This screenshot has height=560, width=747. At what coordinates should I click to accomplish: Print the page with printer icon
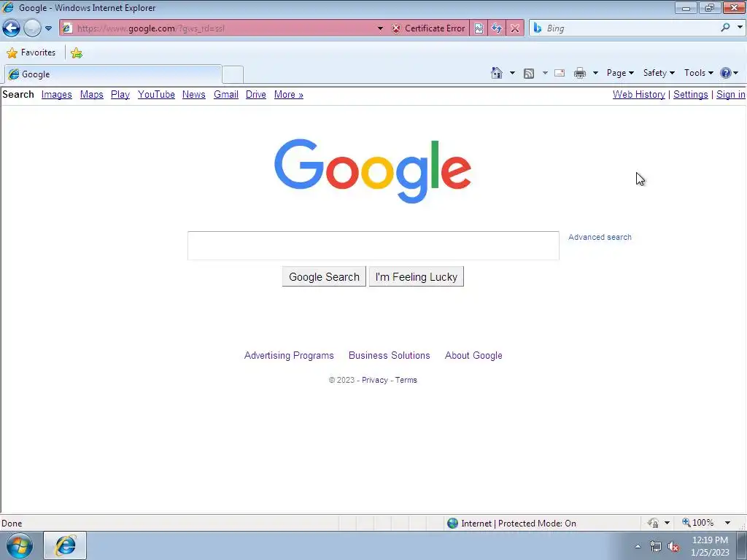click(580, 74)
